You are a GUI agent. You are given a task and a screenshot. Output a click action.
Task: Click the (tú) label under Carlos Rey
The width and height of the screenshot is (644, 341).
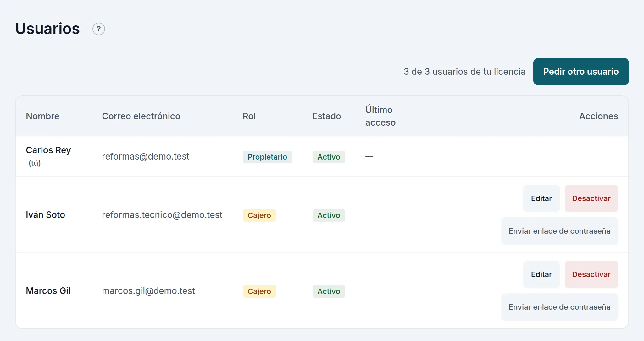coord(35,163)
